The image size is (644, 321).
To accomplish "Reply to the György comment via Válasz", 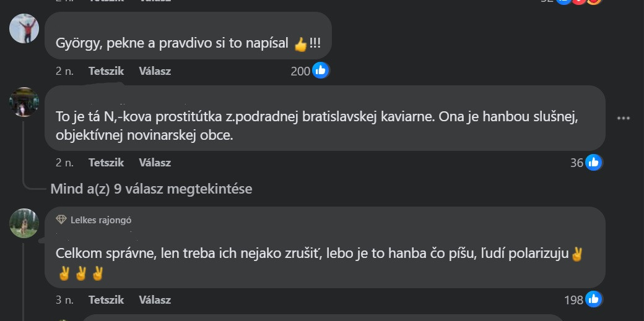I will coord(155,71).
